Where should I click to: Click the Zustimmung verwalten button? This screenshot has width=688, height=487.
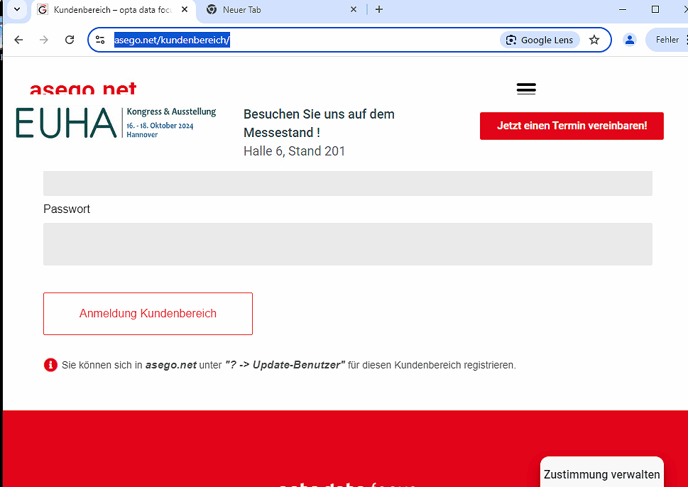coord(601,474)
